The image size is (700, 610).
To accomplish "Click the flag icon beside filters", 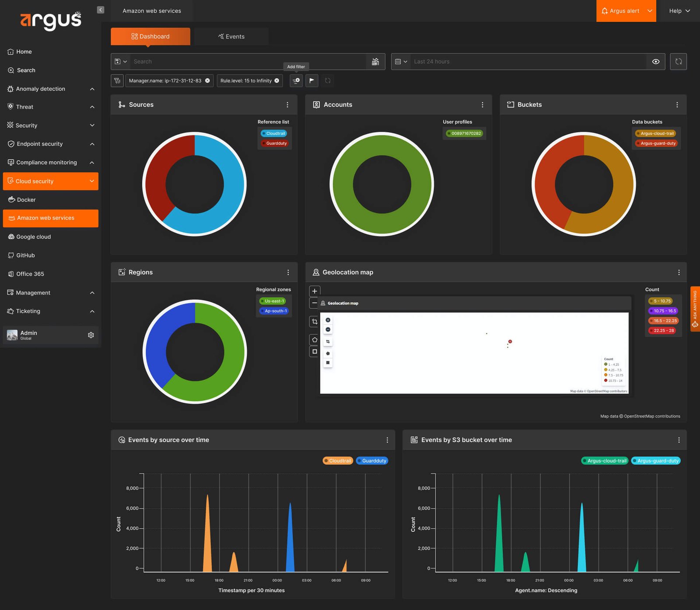I will pos(312,80).
